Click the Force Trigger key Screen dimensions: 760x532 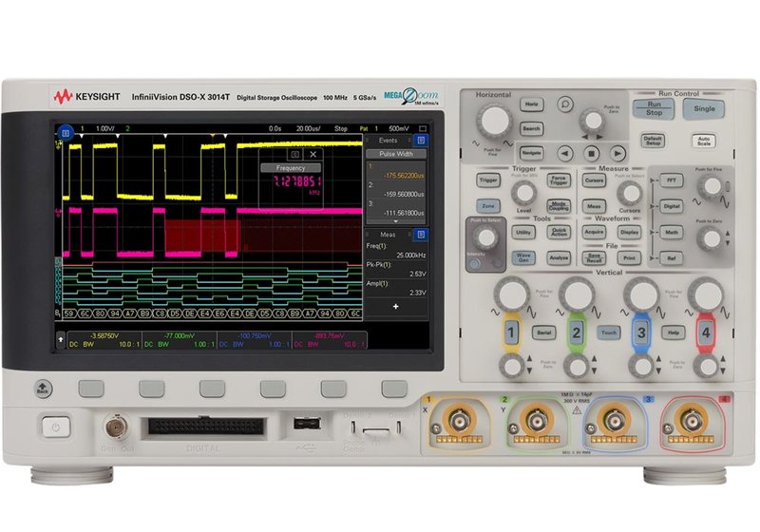point(559,180)
